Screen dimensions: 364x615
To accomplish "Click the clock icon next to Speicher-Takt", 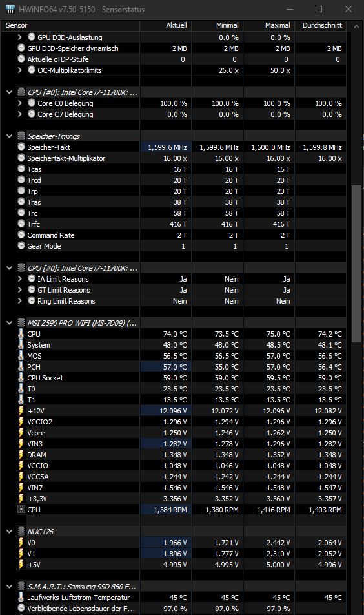I will click(21, 147).
